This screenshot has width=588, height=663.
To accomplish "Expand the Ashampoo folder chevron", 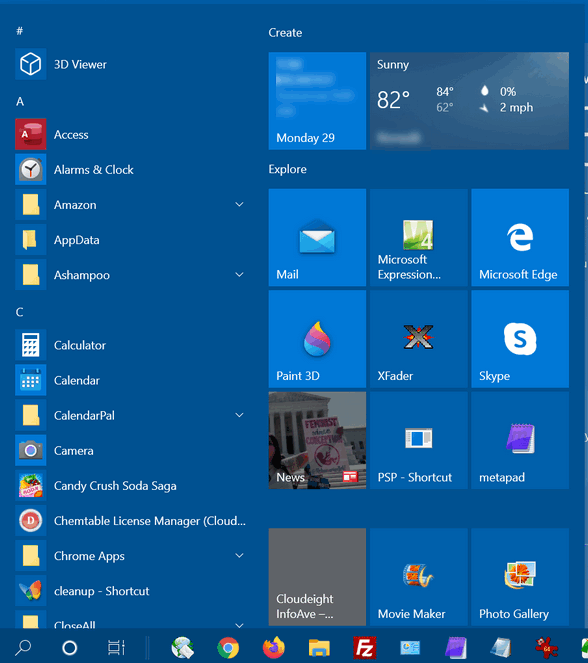I will pos(239,275).
